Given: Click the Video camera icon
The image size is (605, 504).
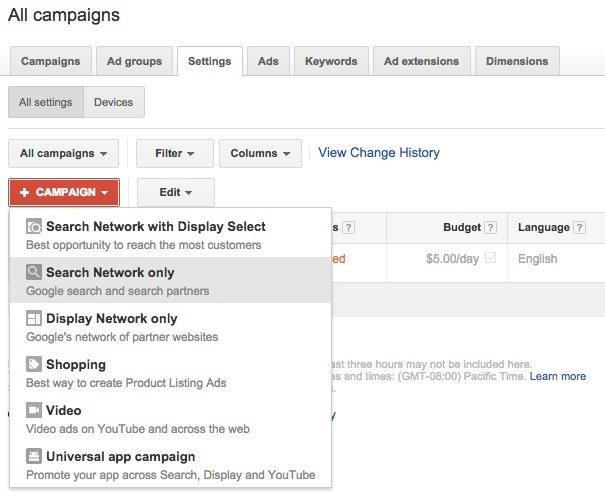Looking at the screenshot, I should (x=34, y=411).
